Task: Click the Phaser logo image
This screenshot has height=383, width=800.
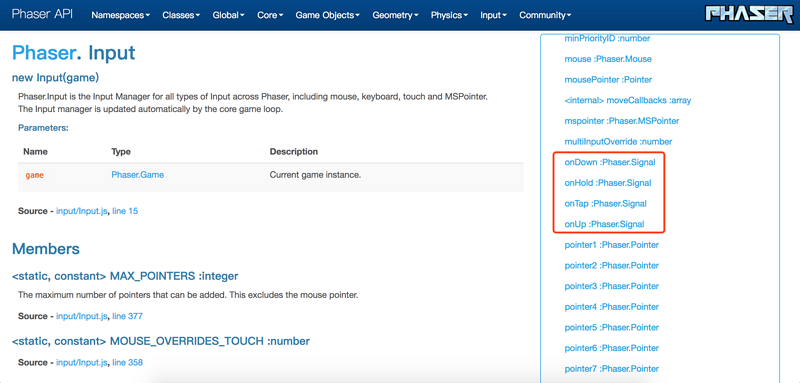Action: 749,14
